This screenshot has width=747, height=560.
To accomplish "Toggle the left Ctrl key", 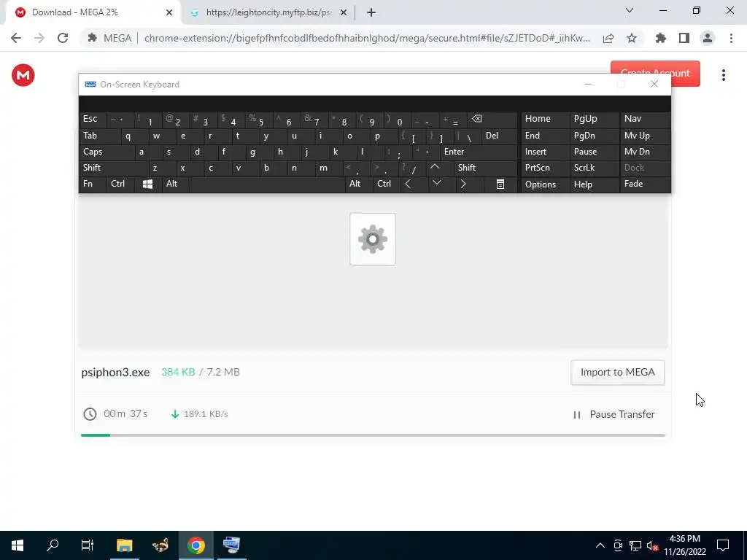I will 120,184.
